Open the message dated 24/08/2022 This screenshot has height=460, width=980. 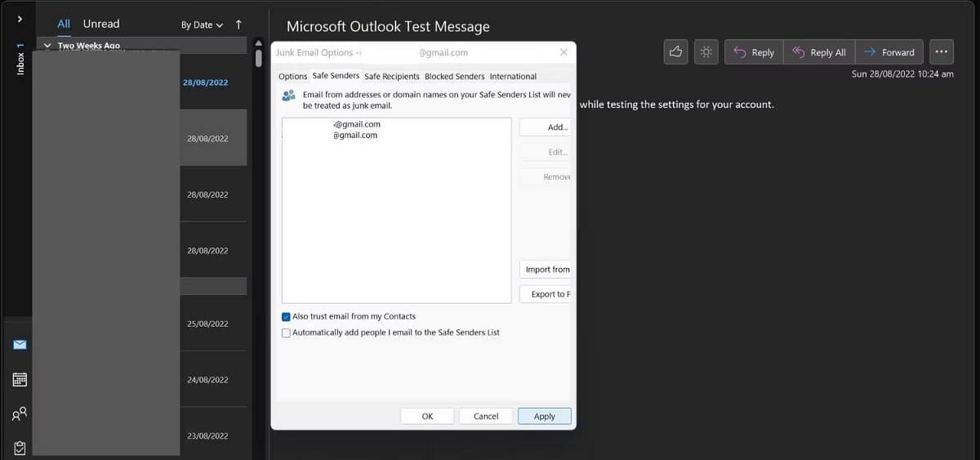pyautogui.click(x=140, y=380)
